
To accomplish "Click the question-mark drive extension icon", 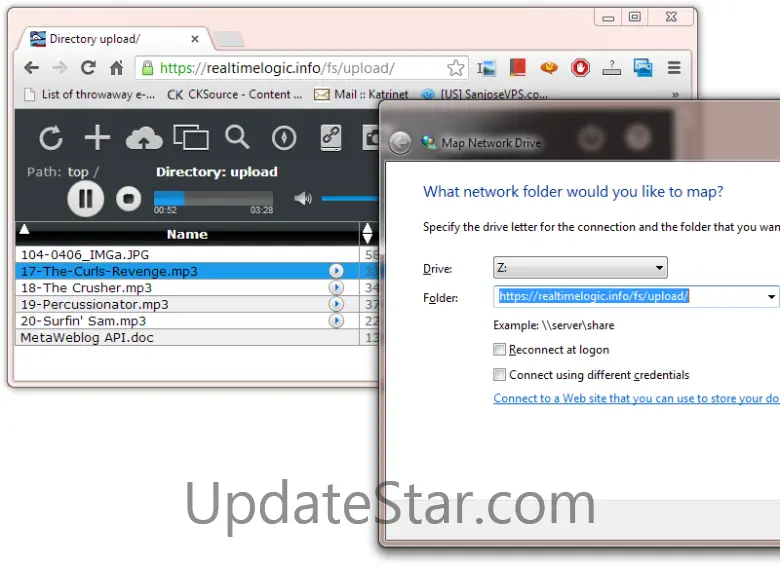I will pyautogui.click(x=611, y=68).
